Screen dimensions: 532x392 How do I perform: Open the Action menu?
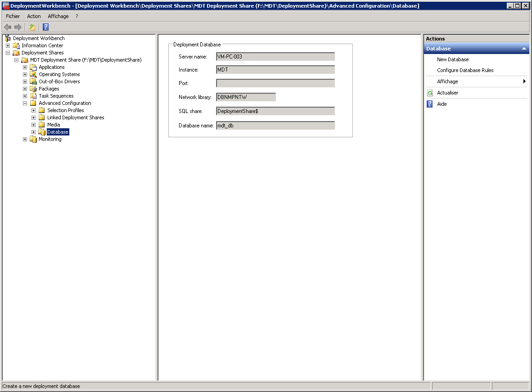point(34,16)
